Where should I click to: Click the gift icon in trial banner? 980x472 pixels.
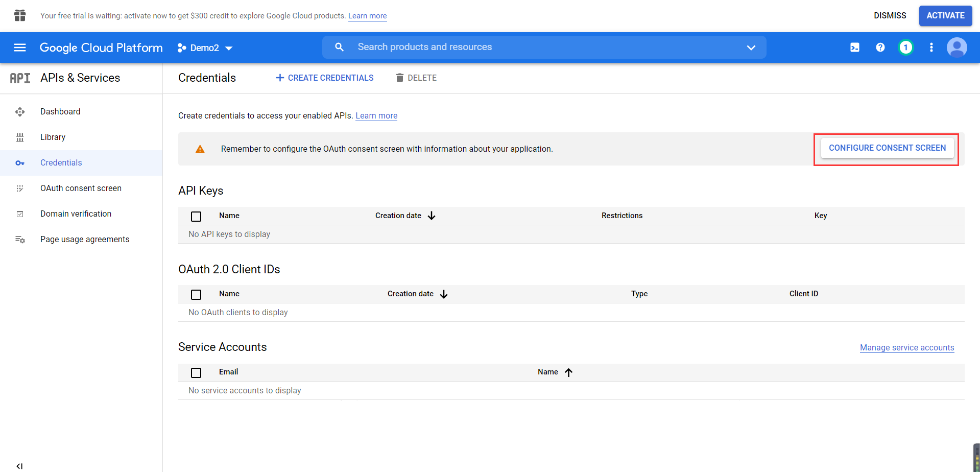[20, 15]
